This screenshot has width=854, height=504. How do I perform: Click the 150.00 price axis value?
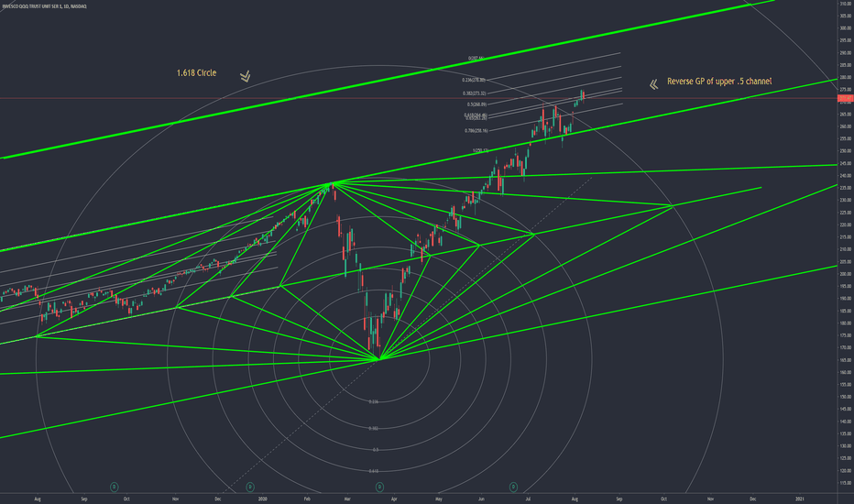845,397
